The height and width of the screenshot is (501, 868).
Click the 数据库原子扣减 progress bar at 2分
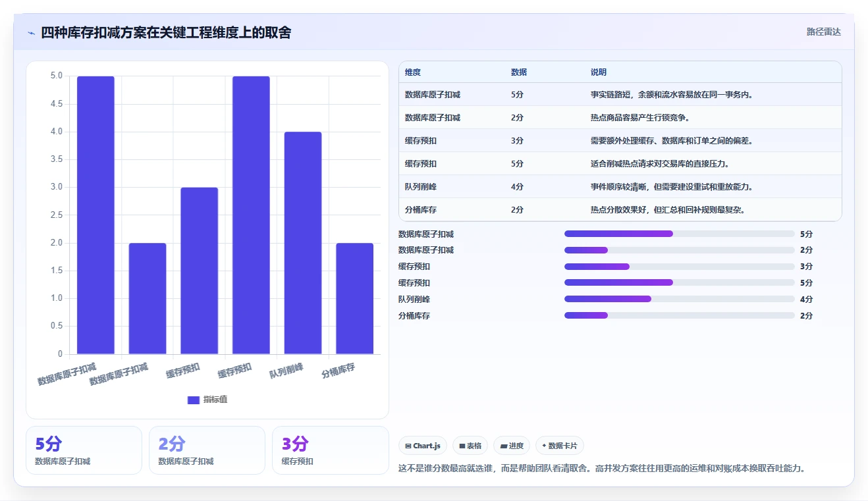[680, 250]
